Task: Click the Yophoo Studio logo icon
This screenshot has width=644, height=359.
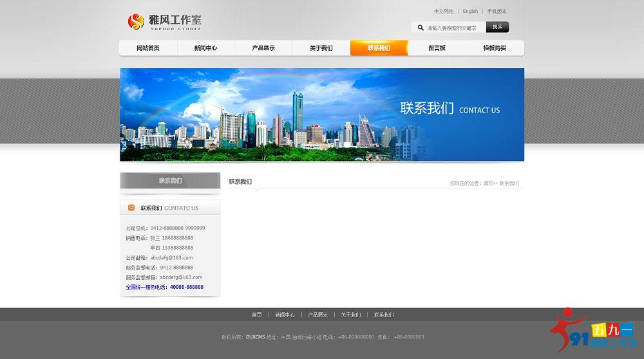Action: 136,21
